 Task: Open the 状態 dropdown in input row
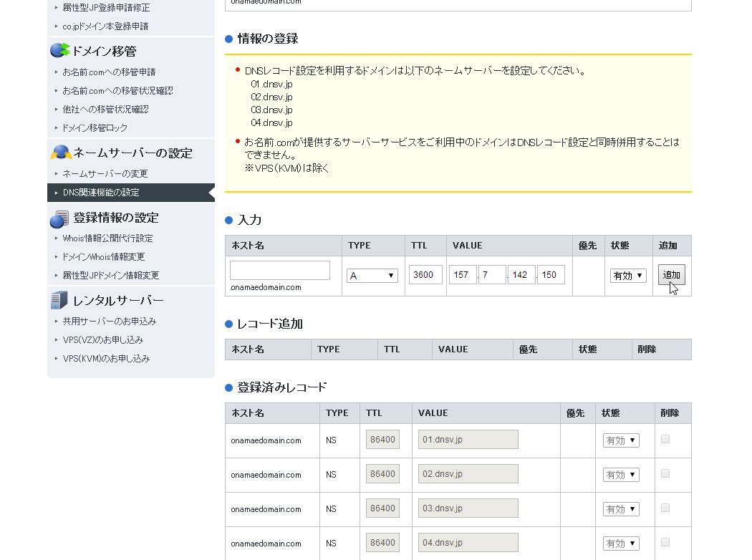pyautogui.click(x=628, y=276)
